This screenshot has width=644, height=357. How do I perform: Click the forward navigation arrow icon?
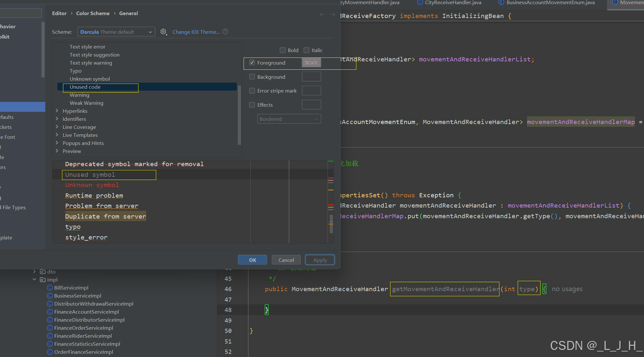pos(333,14)
